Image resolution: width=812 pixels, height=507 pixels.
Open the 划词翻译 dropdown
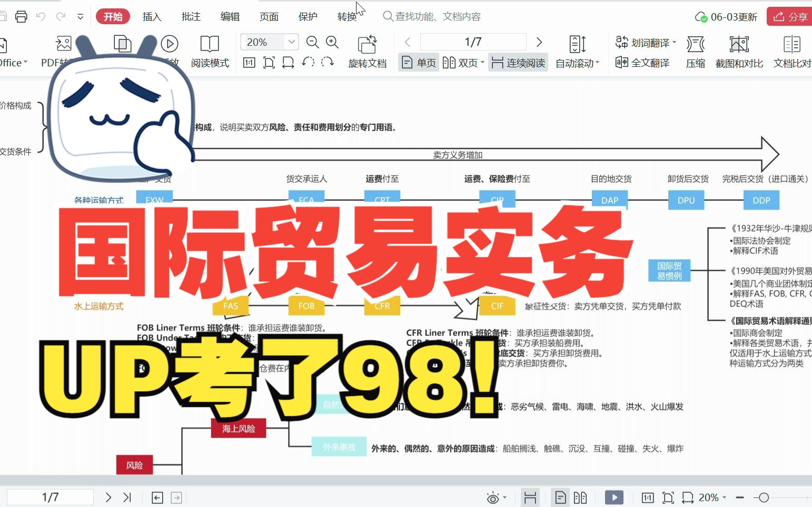pyautogui.click(x=675, y=43)
